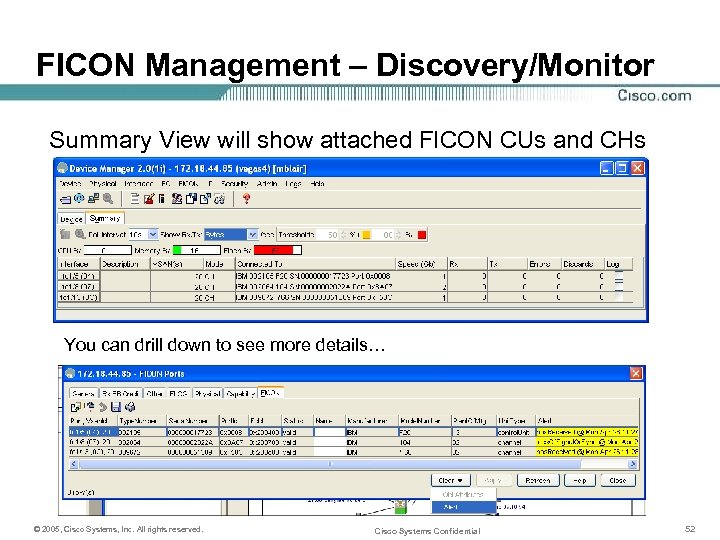Click the Discards column header
Image resolution: width=720 pixels, height=540 pixels.
coord(582,264)
